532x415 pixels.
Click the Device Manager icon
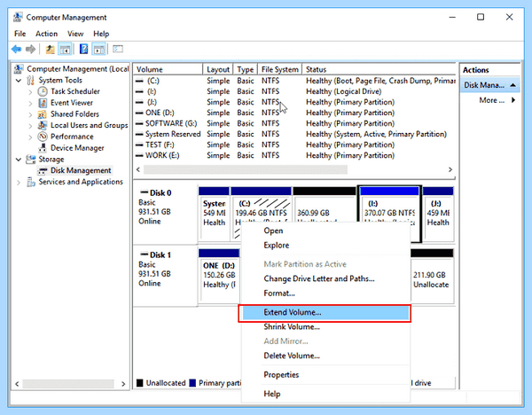coord(43,148)
